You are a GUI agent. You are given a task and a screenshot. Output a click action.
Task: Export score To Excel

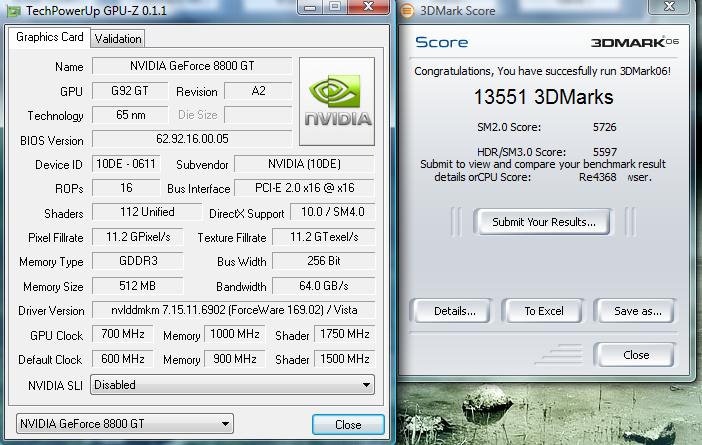click(x=544, y=311)
